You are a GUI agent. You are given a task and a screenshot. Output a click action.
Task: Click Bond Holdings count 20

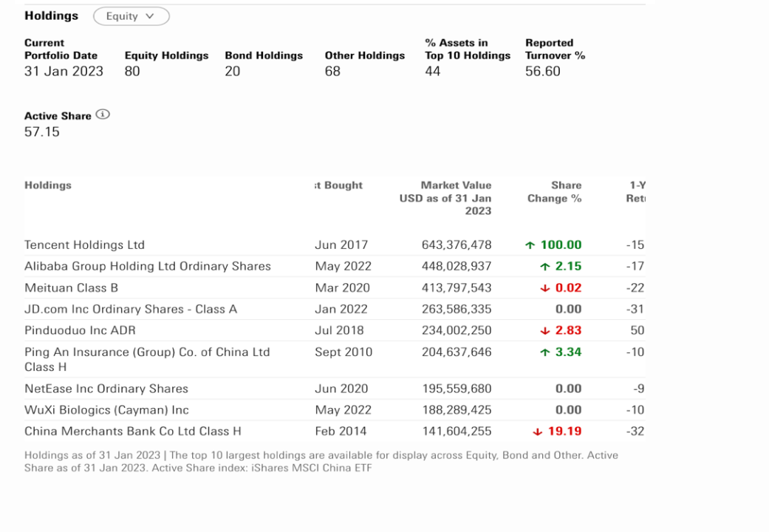click(233, 71)
